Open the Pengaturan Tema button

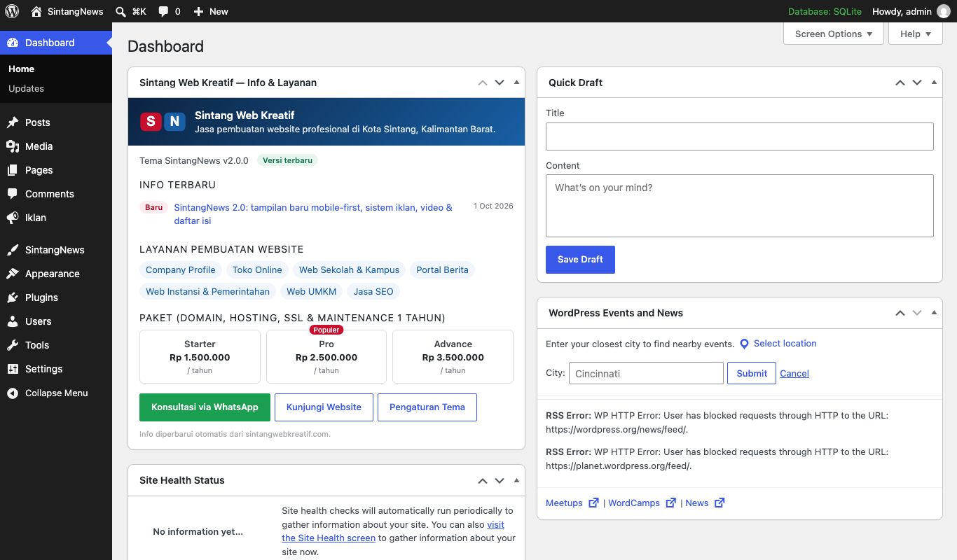click(x=427, y=407)
